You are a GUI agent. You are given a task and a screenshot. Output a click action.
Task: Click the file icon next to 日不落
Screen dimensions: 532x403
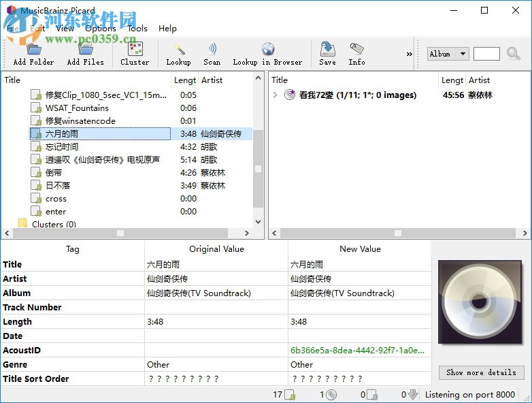36,185
